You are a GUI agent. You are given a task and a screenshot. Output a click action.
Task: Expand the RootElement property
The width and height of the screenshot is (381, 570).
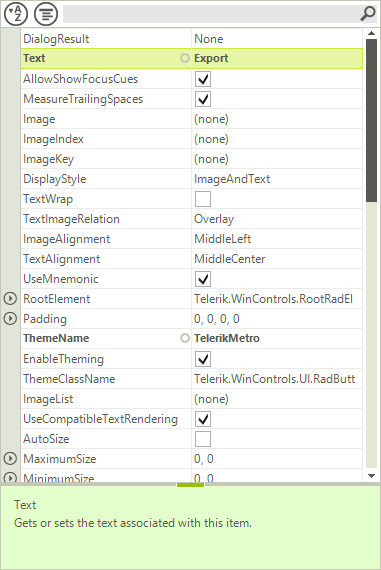click(10, 298)
